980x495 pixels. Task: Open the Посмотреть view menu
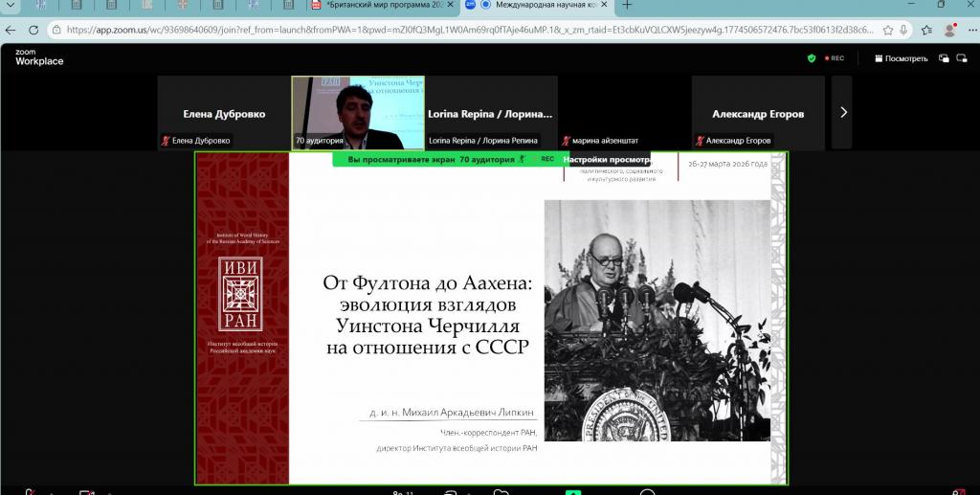(901, 58)
